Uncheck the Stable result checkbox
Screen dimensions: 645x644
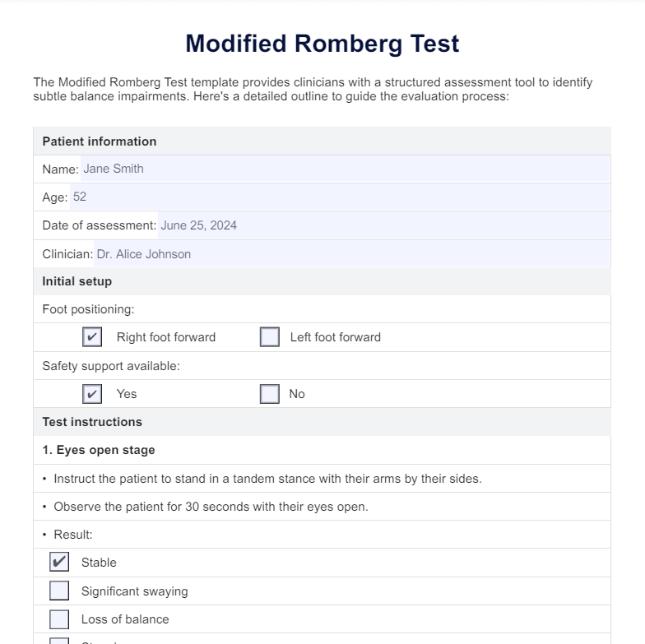(59, 563)
